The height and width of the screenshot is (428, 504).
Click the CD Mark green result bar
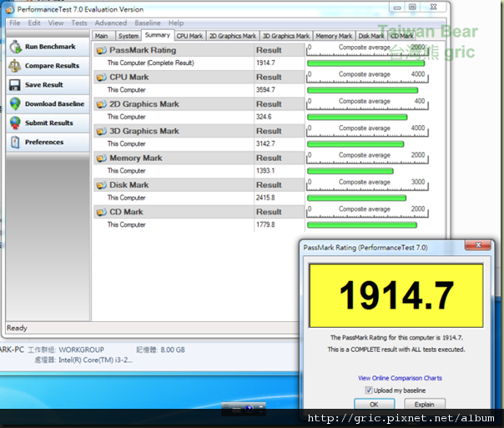tap(362, 225)
